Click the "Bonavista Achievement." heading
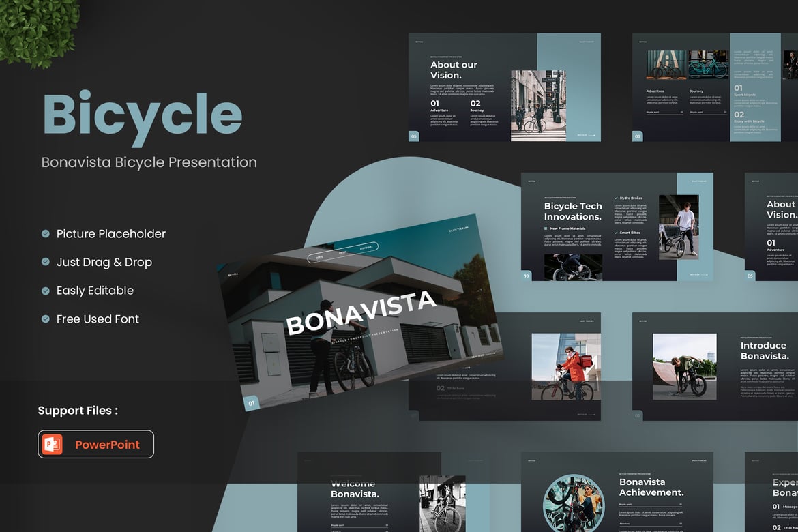This screenshot has width=798, height=532. [651, 487]
